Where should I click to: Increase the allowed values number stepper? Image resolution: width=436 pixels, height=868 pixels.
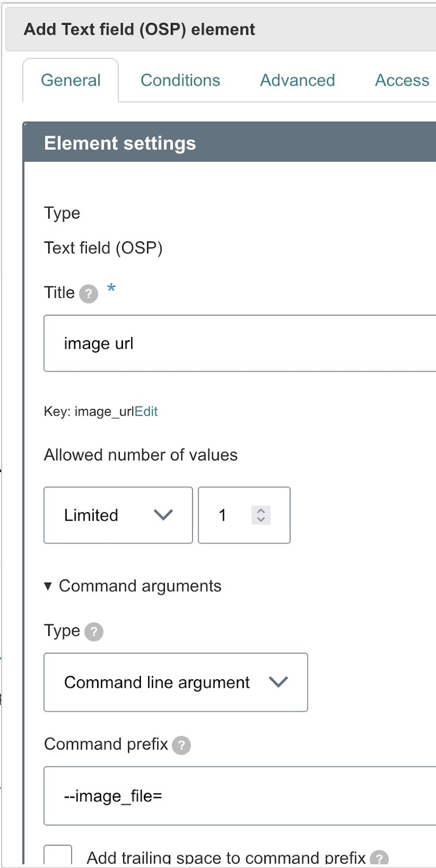tap(261, 510)
